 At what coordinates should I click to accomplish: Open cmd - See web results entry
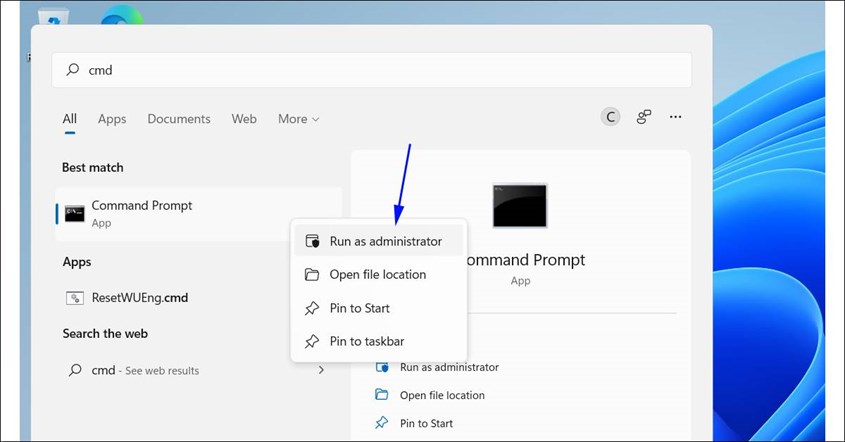(198, 370)
